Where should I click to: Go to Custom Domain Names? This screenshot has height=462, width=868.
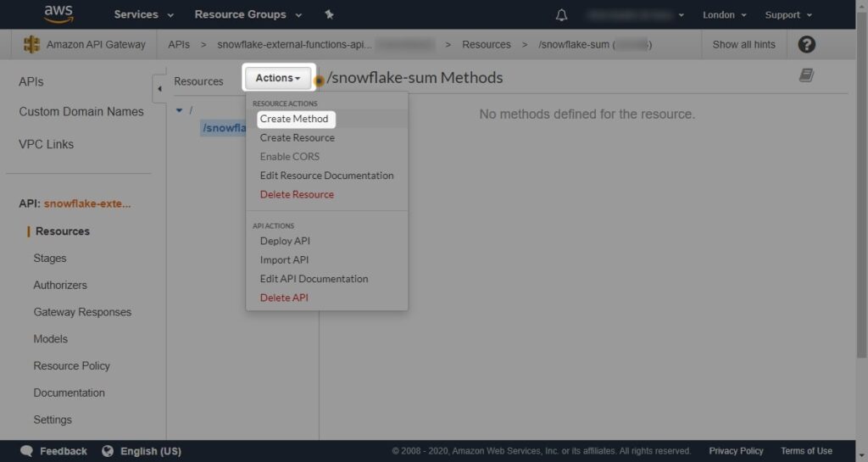click(81, 112)
